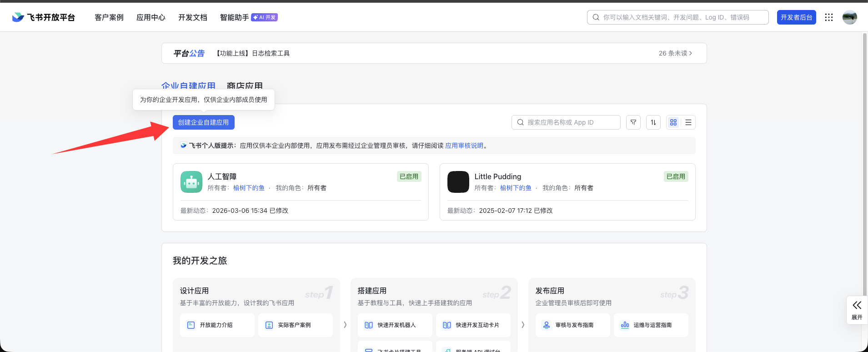Open 应用中心 in top navigation
Viewport: 868px width, 352px height.
[x=151, y=17]
